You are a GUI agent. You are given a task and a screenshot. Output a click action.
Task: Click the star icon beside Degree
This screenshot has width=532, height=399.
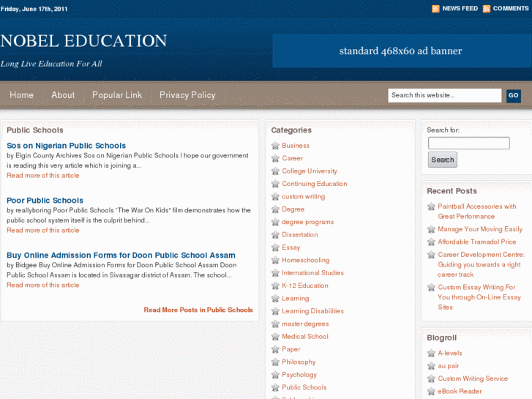(275, 209)
